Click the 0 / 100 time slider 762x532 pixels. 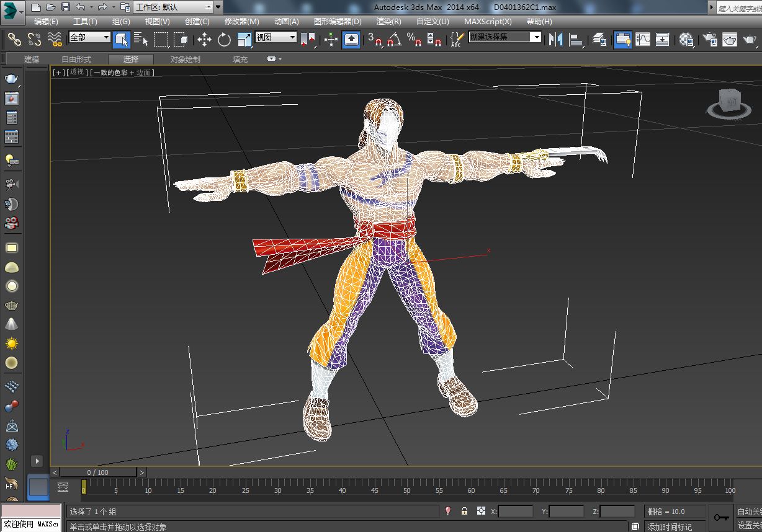pyautogui.click(x=97, y=472)
